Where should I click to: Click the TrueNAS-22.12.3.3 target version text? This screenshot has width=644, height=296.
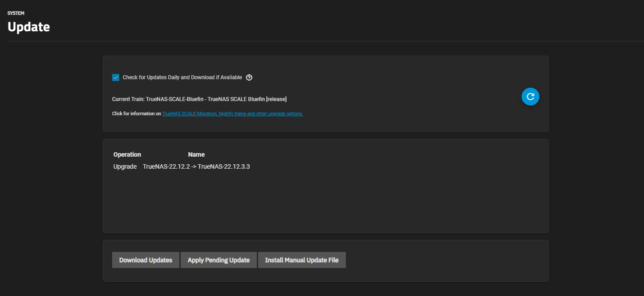224,166
